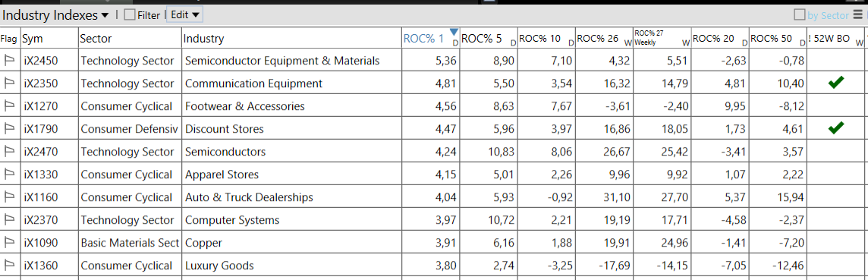
Task: Click the 52W BO checkmark for Discount Stores
Action: click(x=836, y=128)
